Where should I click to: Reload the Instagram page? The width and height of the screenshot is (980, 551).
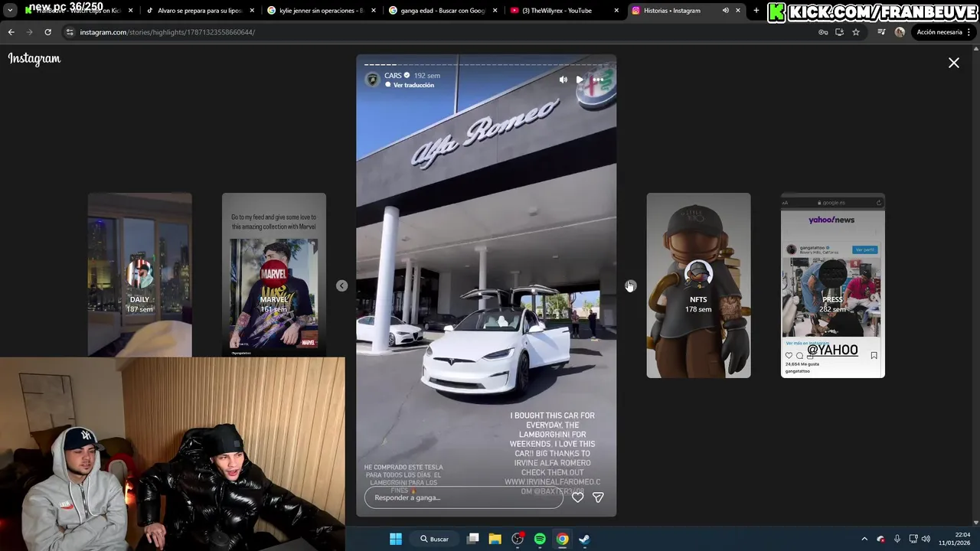(47, 32)
